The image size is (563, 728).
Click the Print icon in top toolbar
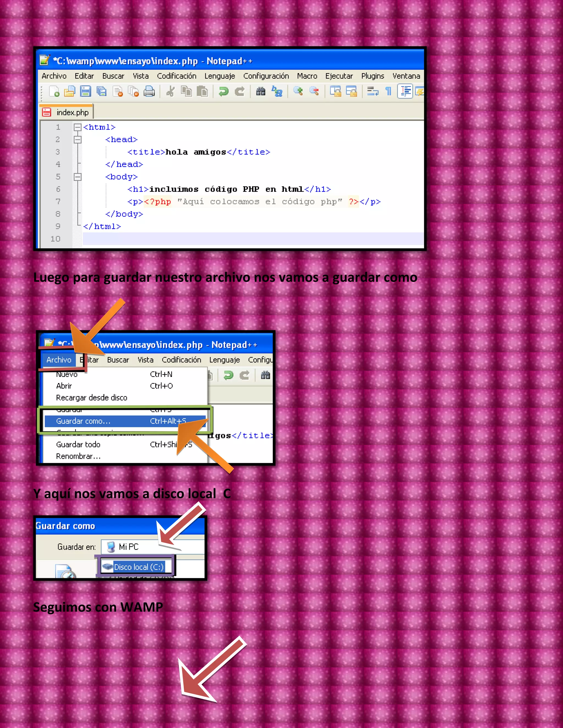[x=149, y=91]
